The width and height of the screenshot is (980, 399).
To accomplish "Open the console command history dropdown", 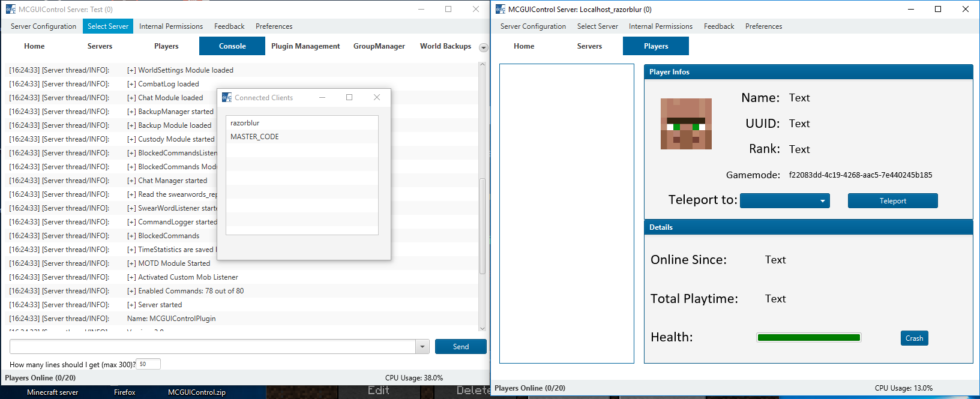I will coord(422,347).
